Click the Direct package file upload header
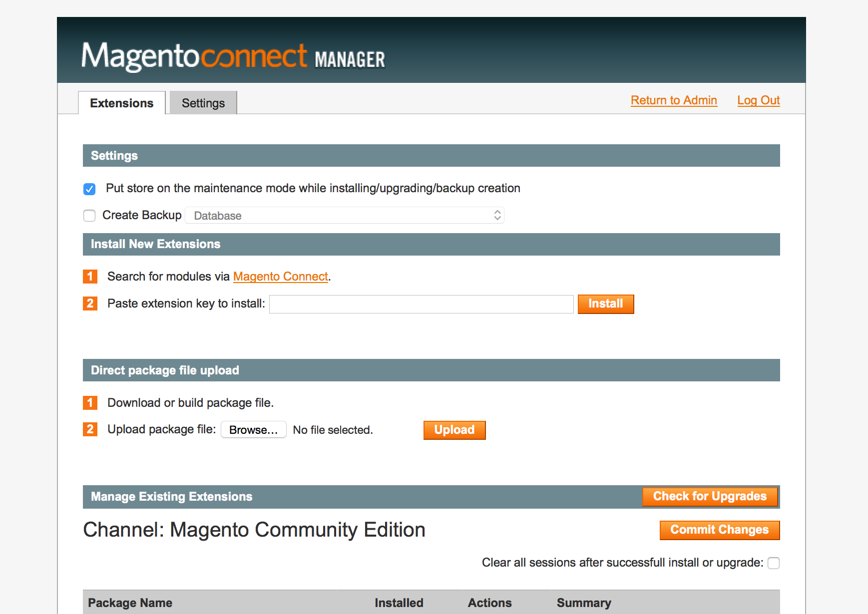 tap(432, 370)
